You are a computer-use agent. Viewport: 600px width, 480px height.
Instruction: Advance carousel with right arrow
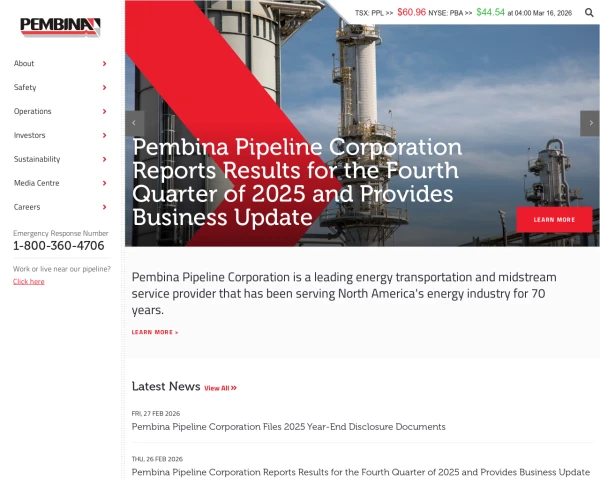[590, 123]
